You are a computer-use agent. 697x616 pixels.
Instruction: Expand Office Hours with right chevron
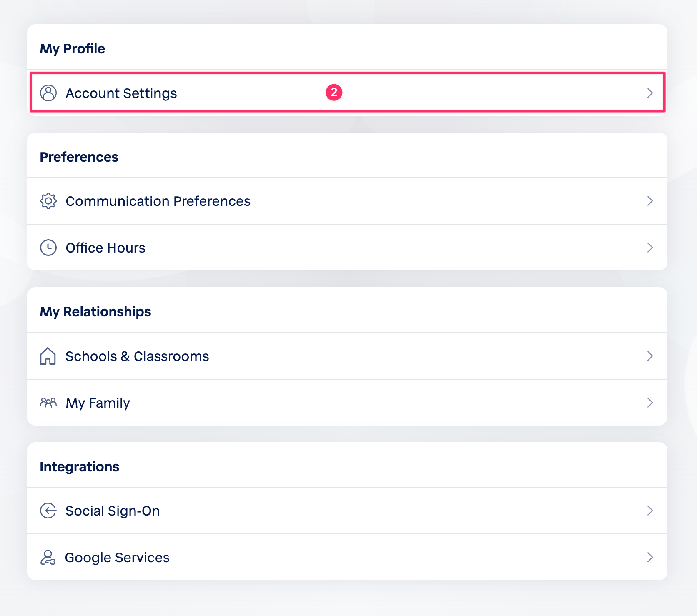[649, 248]
